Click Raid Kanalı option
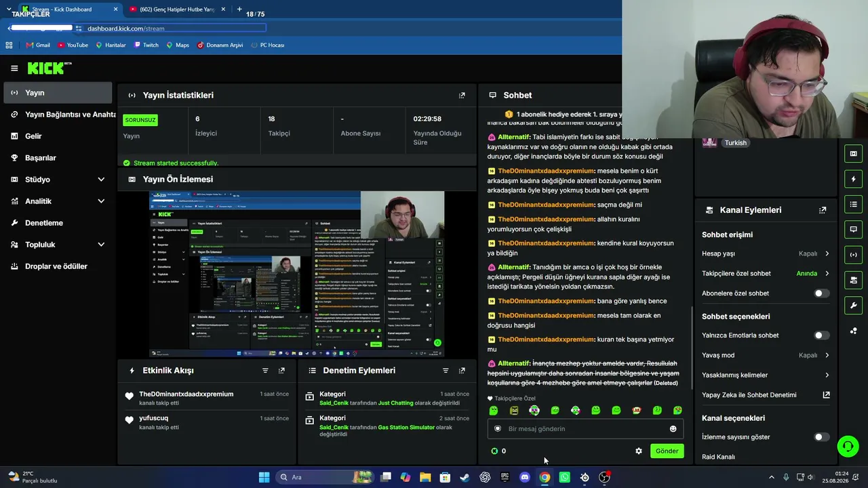Image resolution: width=868 pixels, height=488 pixels. click(718, 457)
